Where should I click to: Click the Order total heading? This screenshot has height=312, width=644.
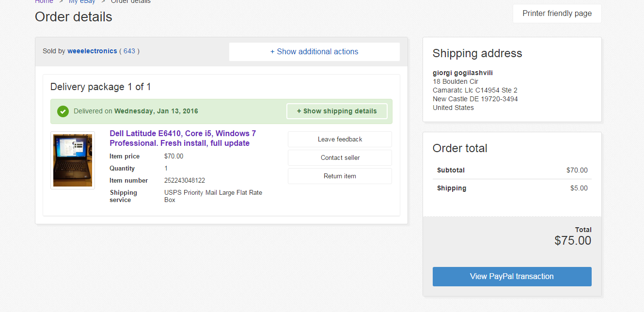click(460, 148)
